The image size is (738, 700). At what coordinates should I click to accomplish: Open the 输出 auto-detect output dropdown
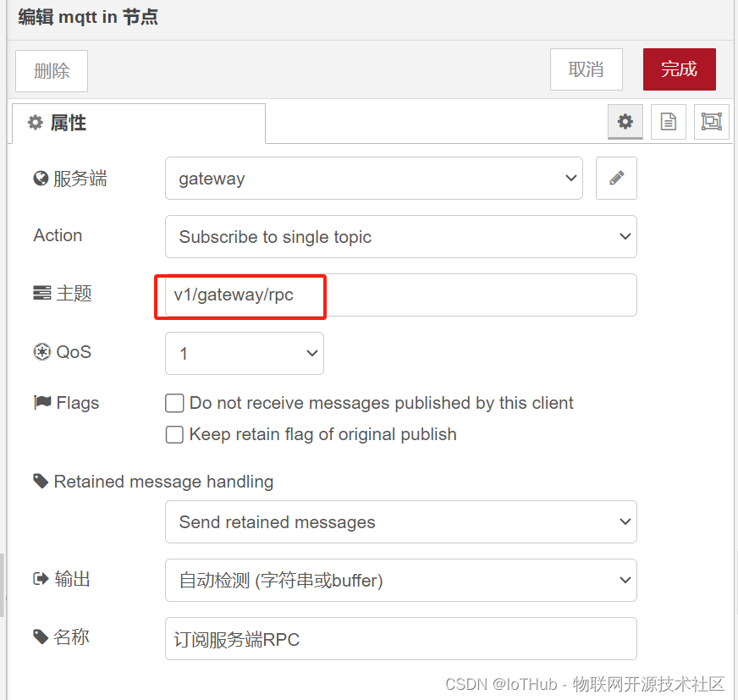click(399, 581)
